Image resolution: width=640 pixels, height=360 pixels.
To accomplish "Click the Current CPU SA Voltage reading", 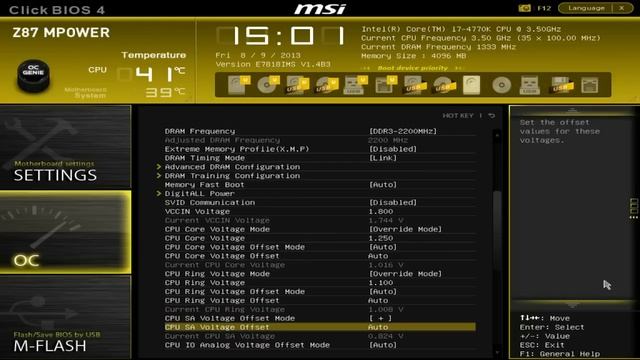I will (386, 336).
